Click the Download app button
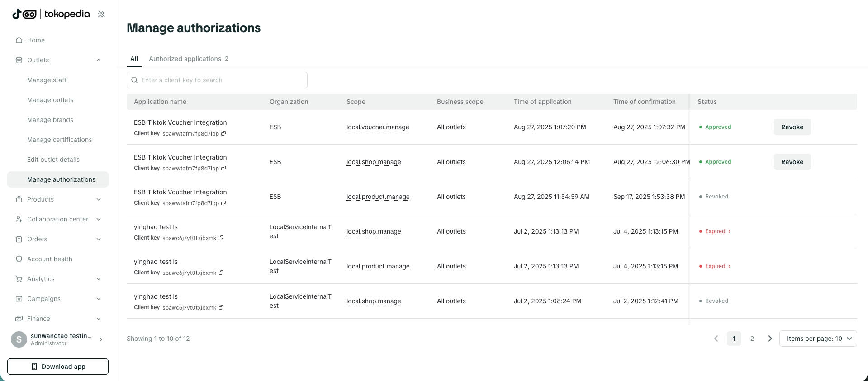Screen dimensions: 868x381 (x=58, y=367)
